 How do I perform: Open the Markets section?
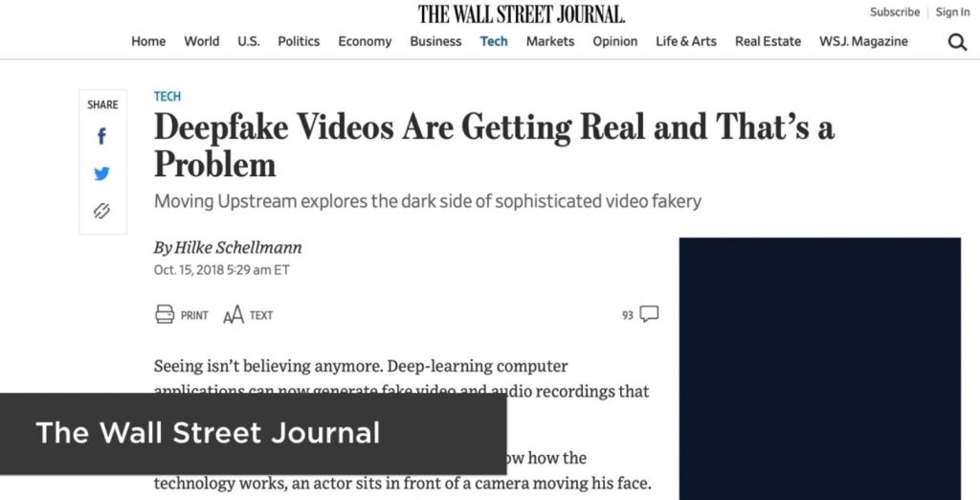[x=550, y=41]
